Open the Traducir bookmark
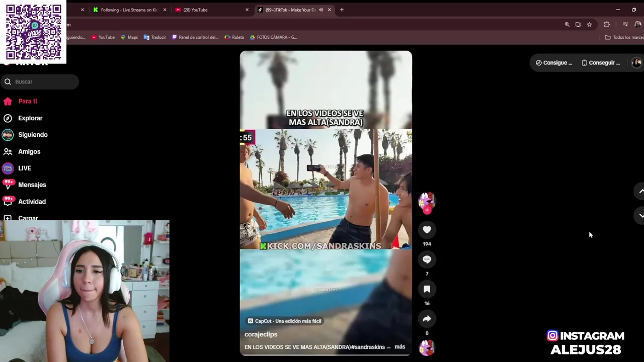The width and height of the screenshot is (644, 362). click(155, 37)
